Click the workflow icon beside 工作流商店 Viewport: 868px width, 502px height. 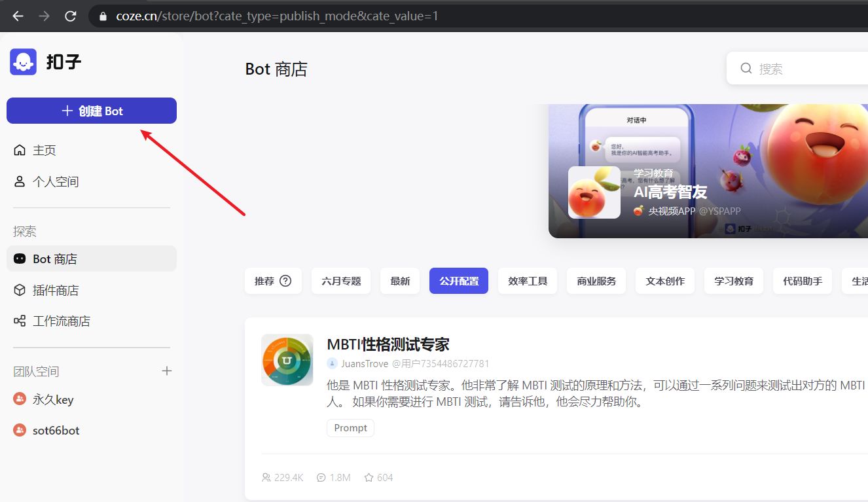coord(20,321)
